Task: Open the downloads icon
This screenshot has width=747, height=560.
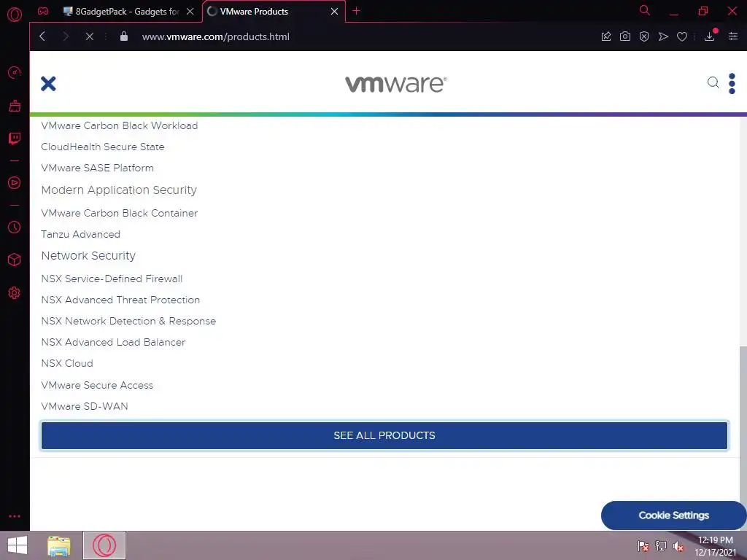Action: pos(710,36)
